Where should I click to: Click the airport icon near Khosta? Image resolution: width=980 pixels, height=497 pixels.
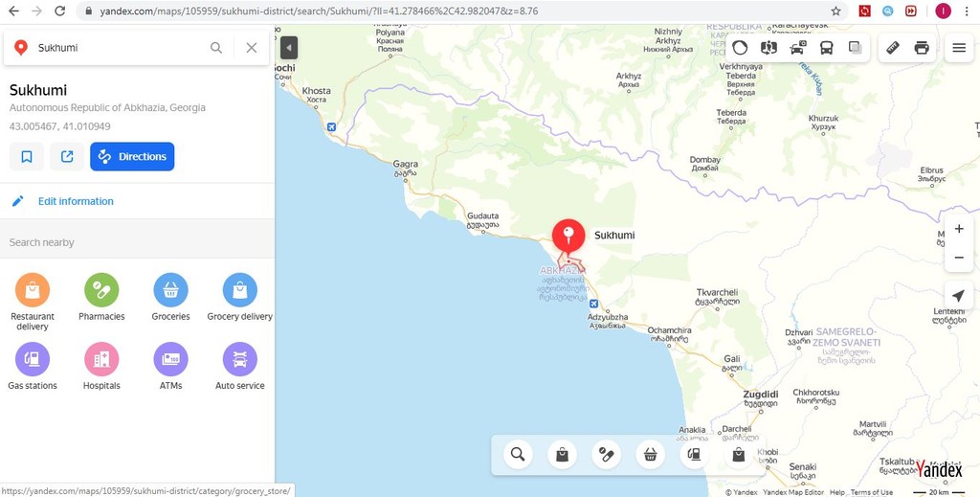click(x=331, y=127)
